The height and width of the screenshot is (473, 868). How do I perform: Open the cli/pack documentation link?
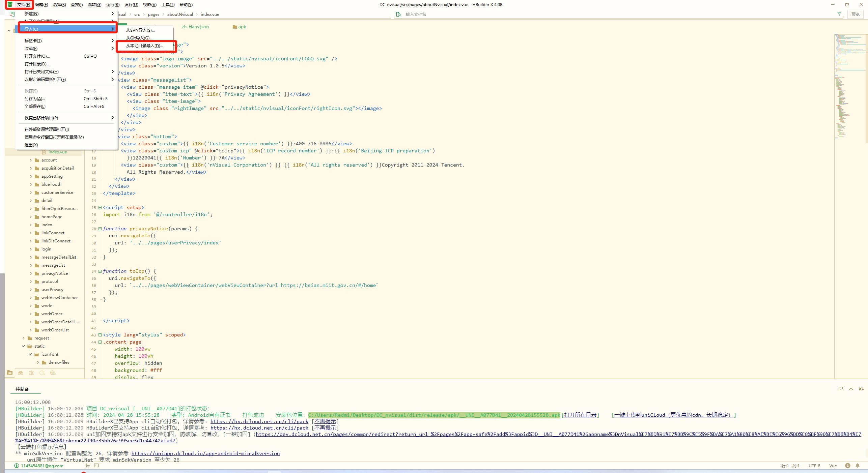[259, 421]
